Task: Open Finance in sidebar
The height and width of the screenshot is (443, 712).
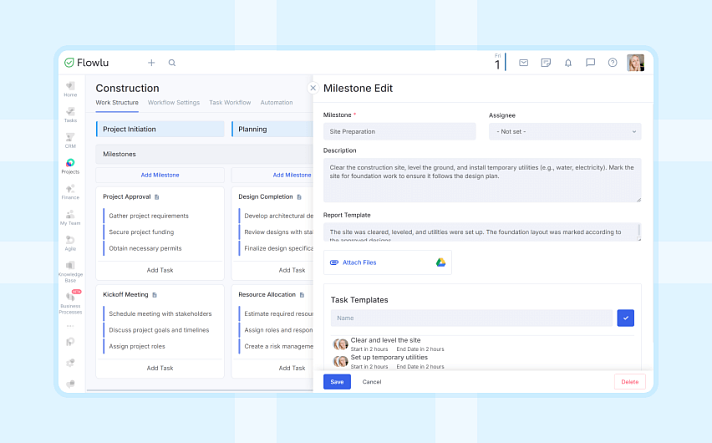Action: [70, 192]
